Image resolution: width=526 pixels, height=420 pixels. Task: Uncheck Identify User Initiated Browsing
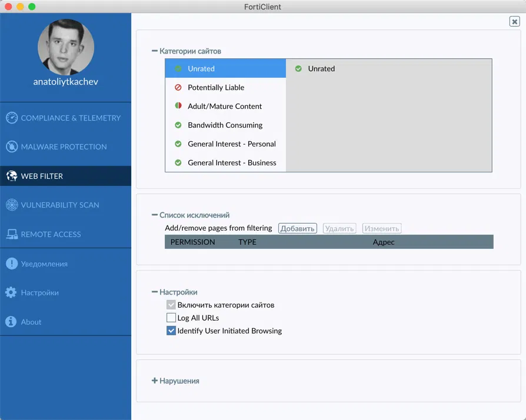171,331
